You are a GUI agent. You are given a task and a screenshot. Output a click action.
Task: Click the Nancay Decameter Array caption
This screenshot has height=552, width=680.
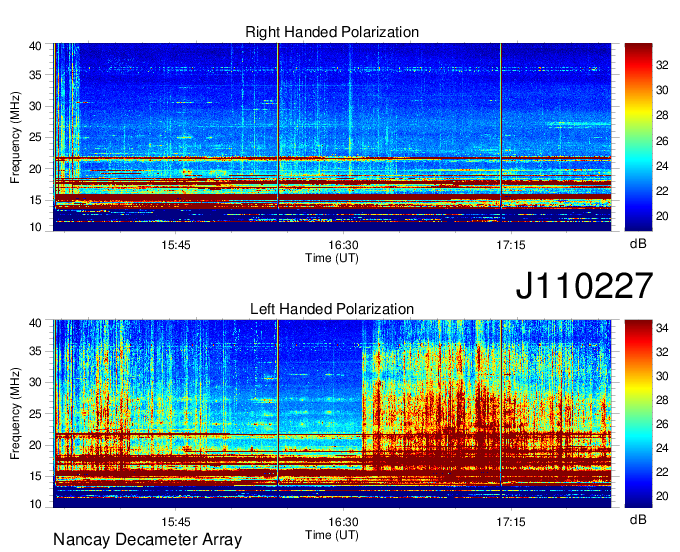(x=147, y=540)
